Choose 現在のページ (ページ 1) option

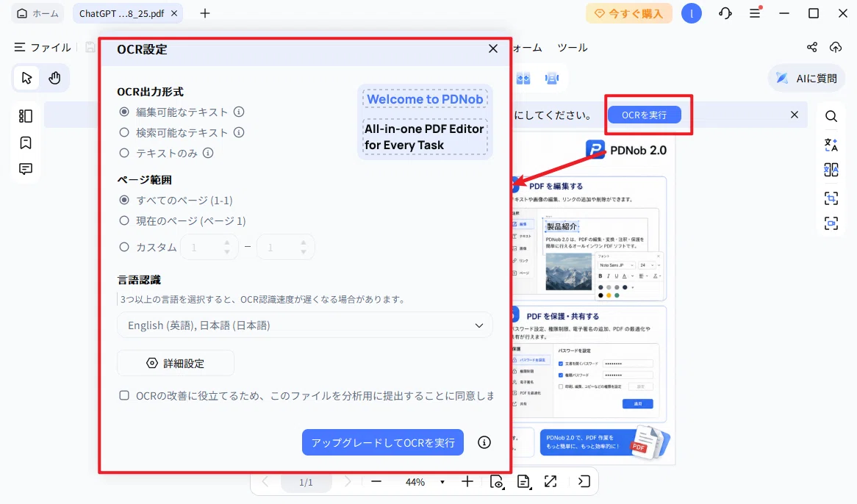click(x=125, y=220)
